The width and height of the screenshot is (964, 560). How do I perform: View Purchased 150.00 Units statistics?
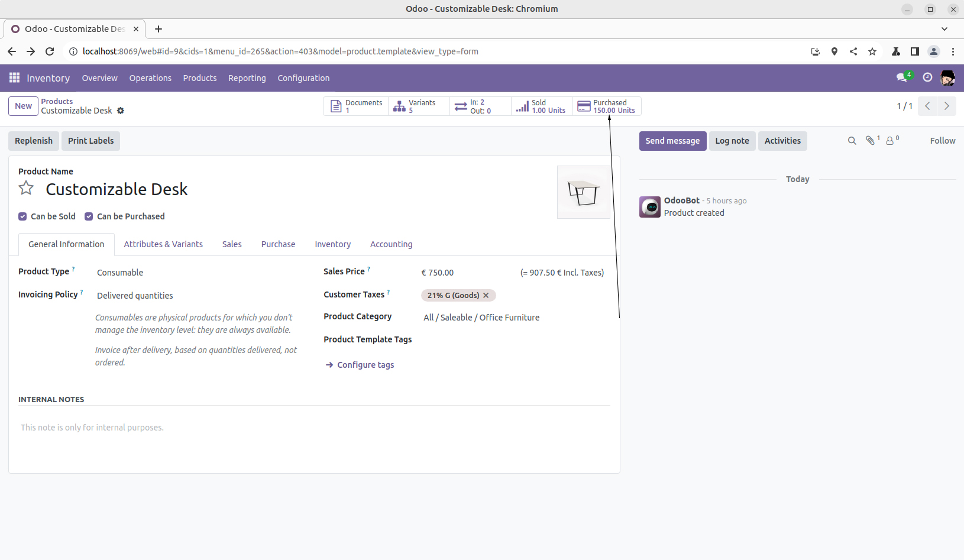point(606,106)
